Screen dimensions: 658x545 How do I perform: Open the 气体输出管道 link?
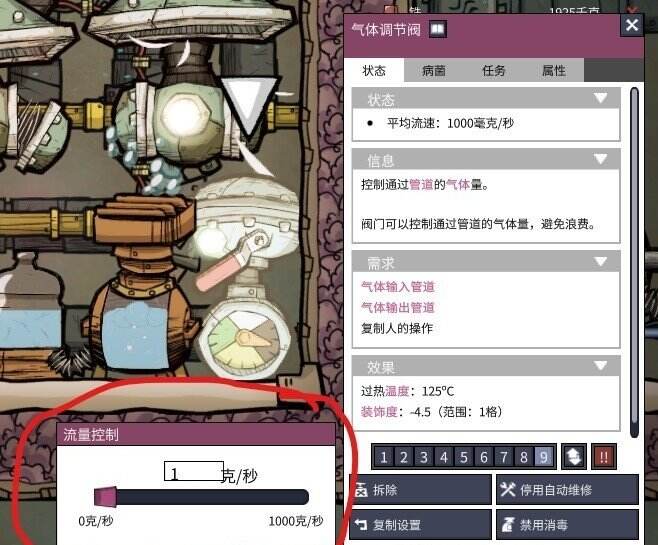[397, 308]
